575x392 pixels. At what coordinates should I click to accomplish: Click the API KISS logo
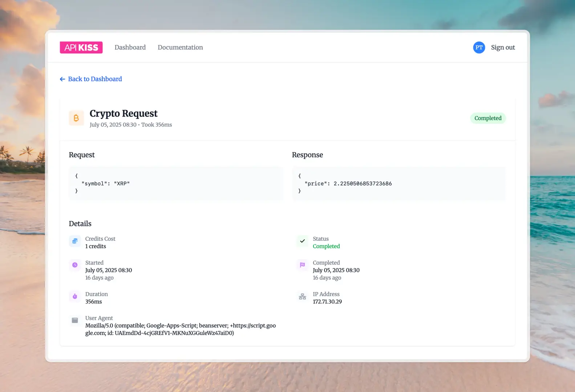[x=81, y=48]
